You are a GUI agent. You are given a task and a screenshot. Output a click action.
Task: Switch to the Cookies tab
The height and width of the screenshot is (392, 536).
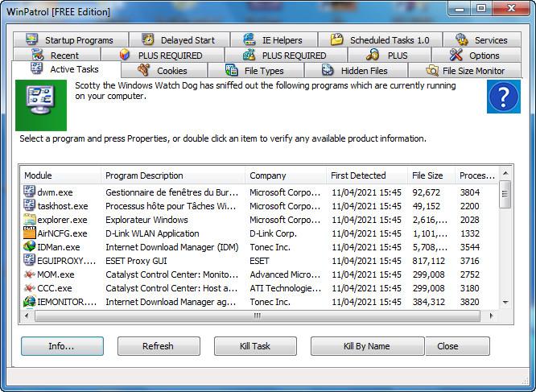(x=164, y=70)
